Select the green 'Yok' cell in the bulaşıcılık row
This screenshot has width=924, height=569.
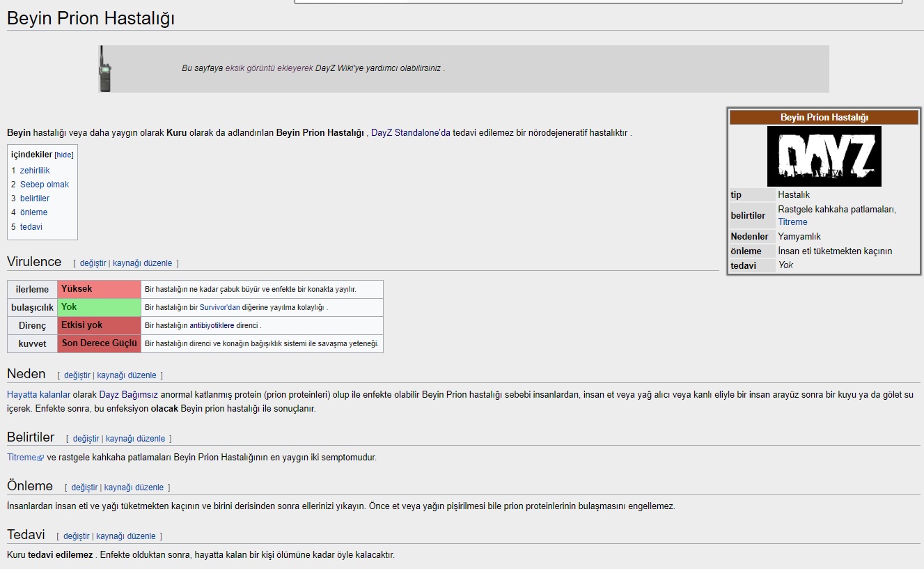coord(100,307)
